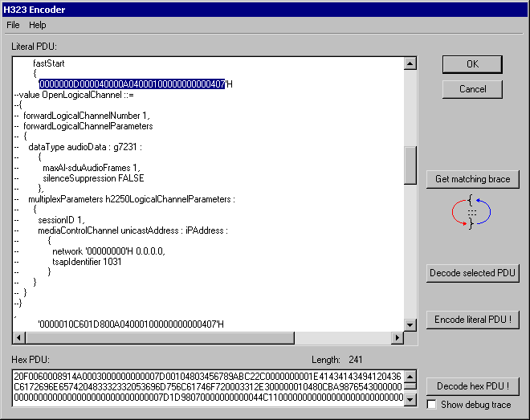
Task: Click inside the Hex PDU text field
Action: coord(208,388)
